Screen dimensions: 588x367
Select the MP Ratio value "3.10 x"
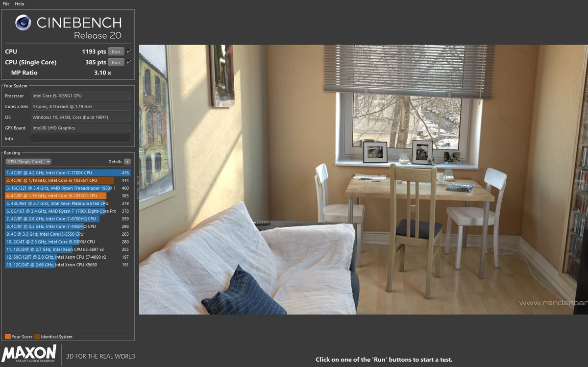point(102,73)
